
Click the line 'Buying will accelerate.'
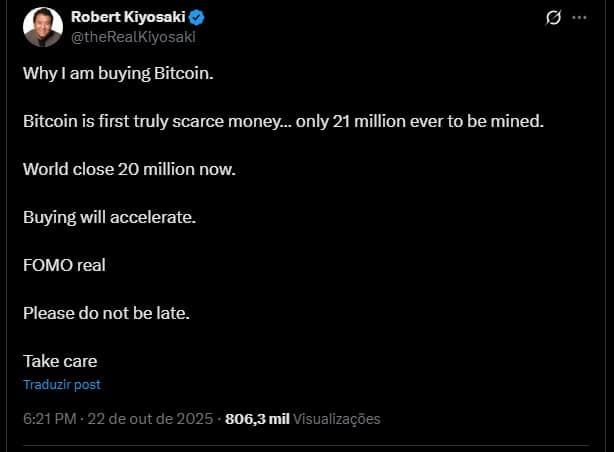[107, 217]
